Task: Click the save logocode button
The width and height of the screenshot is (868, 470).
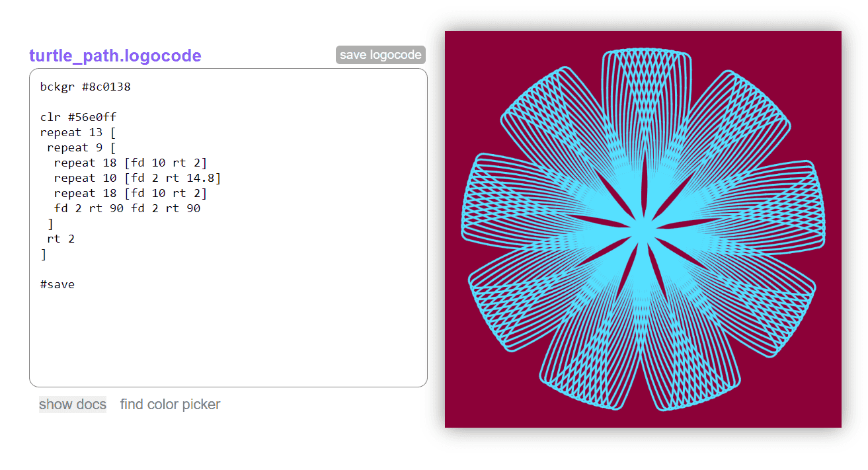Action: (380, 55)
